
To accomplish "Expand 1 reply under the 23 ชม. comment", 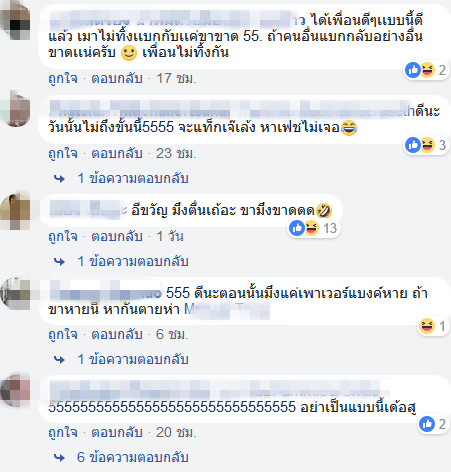I will coord(133,178).
